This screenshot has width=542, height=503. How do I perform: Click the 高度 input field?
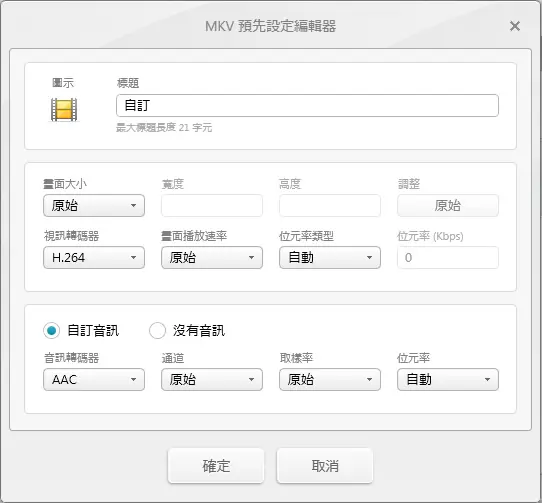[x=330, y=206]
